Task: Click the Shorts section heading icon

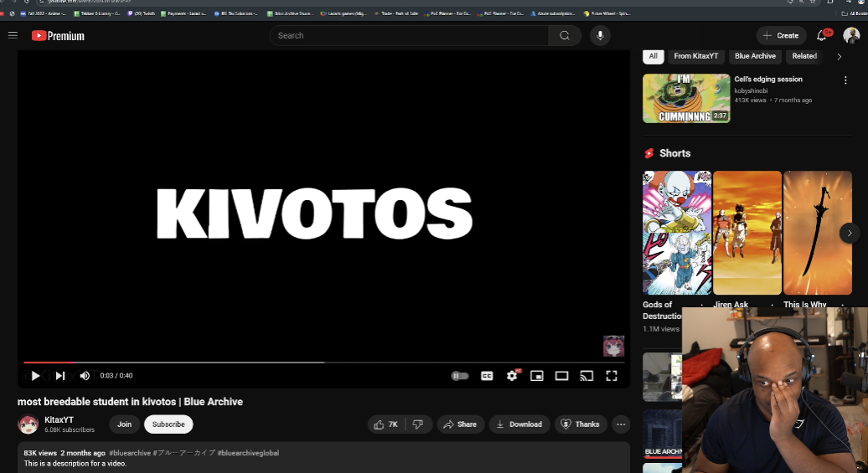Action: pyautogui.click(x=649, y=153)
